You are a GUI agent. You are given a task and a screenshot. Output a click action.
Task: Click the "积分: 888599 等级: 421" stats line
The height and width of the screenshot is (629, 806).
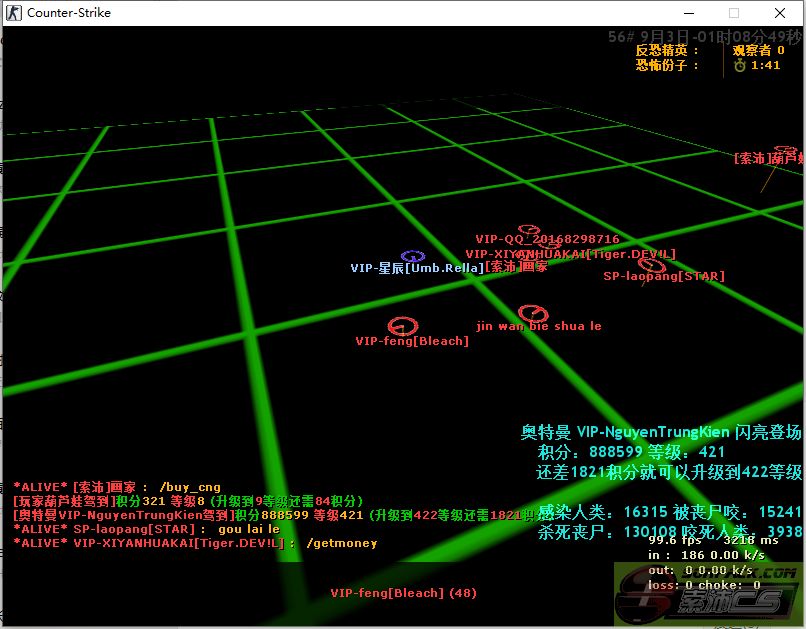[x=631, y=452]
